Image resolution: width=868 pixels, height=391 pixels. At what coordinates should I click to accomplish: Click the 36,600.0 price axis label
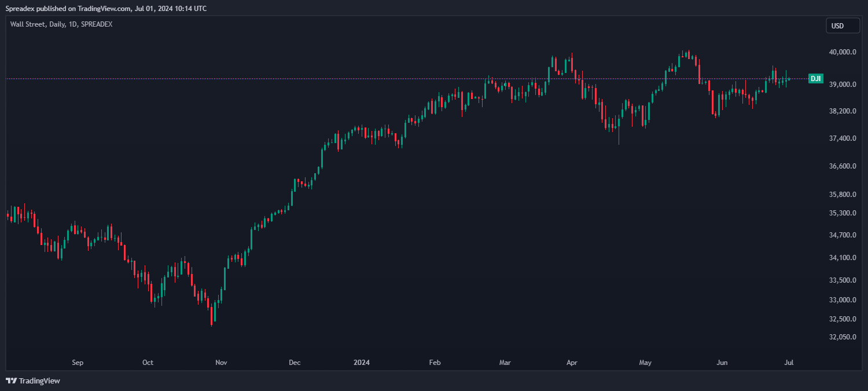tap(843, 166)
